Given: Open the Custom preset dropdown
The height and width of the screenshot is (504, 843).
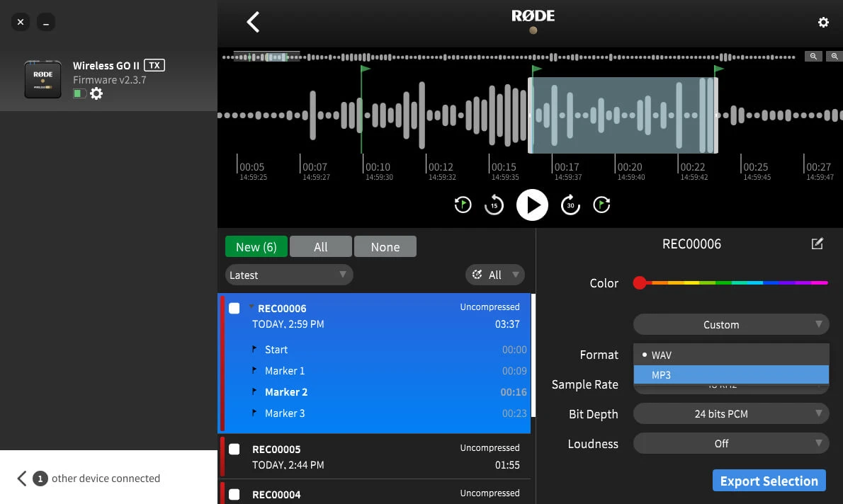Looking at the screenshot, I should pos(730,324).
